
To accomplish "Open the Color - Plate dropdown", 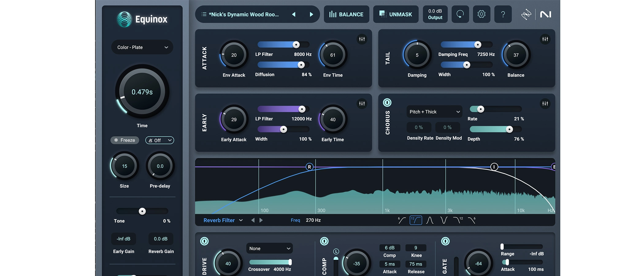I will click(x=142, y=47).
